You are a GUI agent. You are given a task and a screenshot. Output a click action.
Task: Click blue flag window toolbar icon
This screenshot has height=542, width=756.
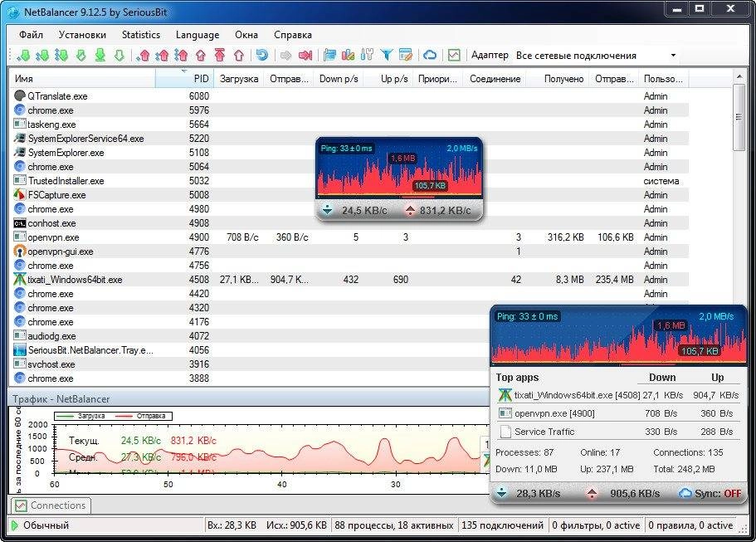(329, 55)
